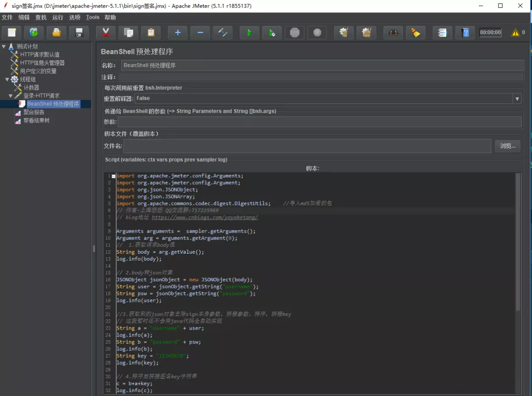Select HTTP请求默认值 in the tree
Image resolution: width=532 pixels, height=396 pixels.
tap(40, 55)
